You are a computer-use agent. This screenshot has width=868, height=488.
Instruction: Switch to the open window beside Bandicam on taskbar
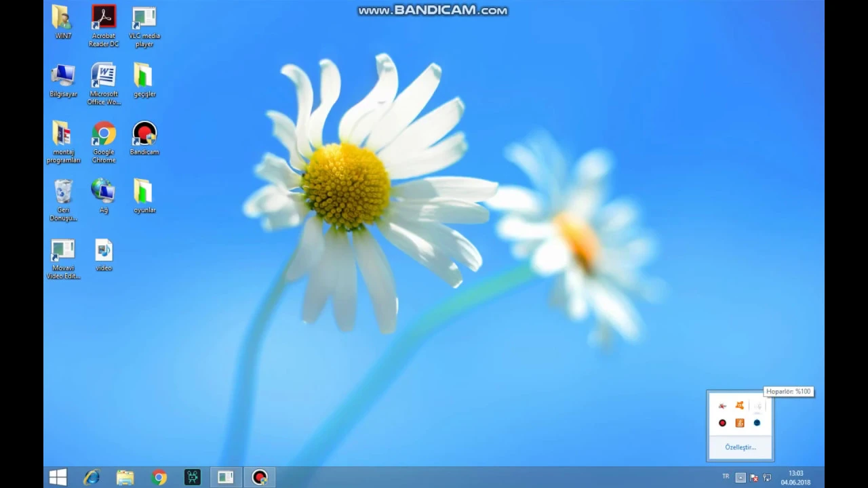pyautogui.click(x=226, y=478)
